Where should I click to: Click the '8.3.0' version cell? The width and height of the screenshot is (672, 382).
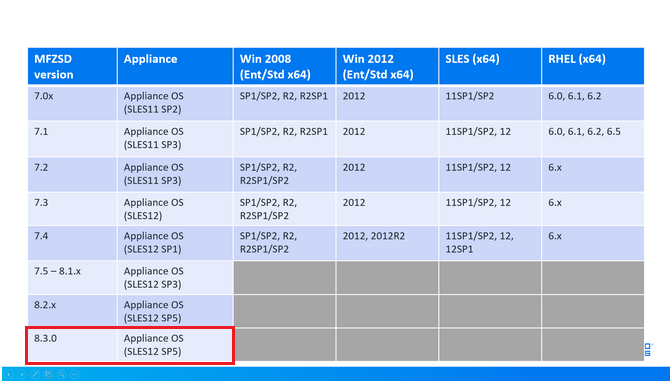point(72,345)
